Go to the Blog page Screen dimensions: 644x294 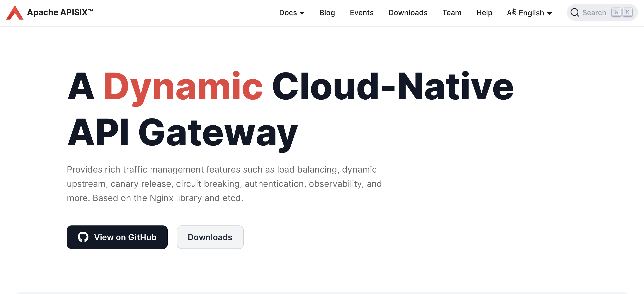(327, 12)
